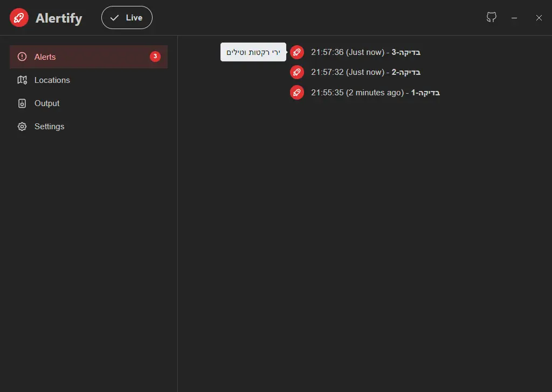Click the rocket icon beside the בדיקה-2 alert
Viewport: 552px width, 392px height.
[x=297, y=72]
